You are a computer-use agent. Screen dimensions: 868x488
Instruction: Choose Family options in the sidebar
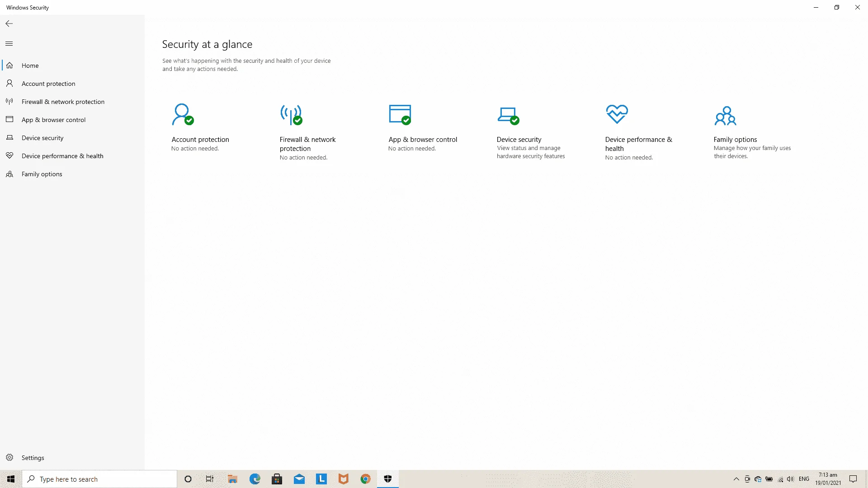click(72, 174)
